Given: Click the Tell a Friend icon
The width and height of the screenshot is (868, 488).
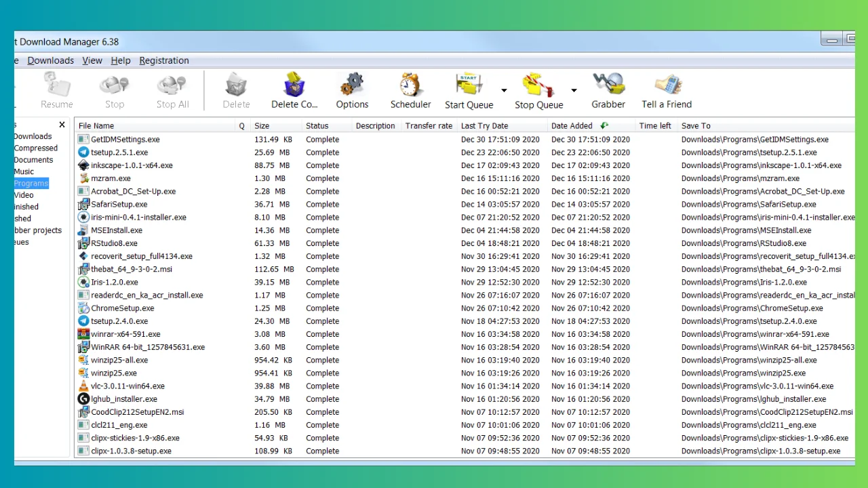Looking at the screenshot, I should [x=667, y=84].
